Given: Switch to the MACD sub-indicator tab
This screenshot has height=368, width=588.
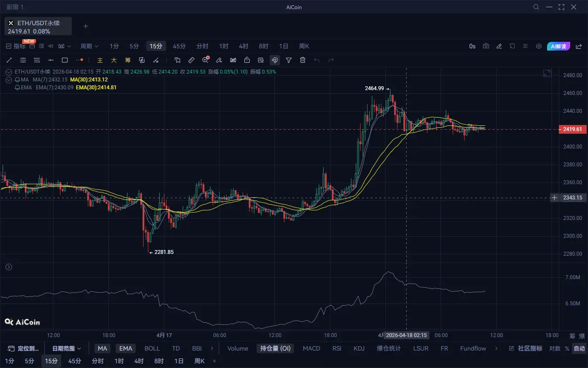Looking at the screenshot, I should [x=311, y=348].
